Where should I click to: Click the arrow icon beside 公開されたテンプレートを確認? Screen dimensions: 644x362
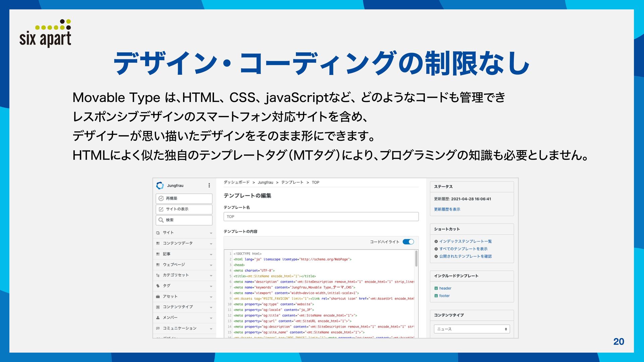point(436,256)
